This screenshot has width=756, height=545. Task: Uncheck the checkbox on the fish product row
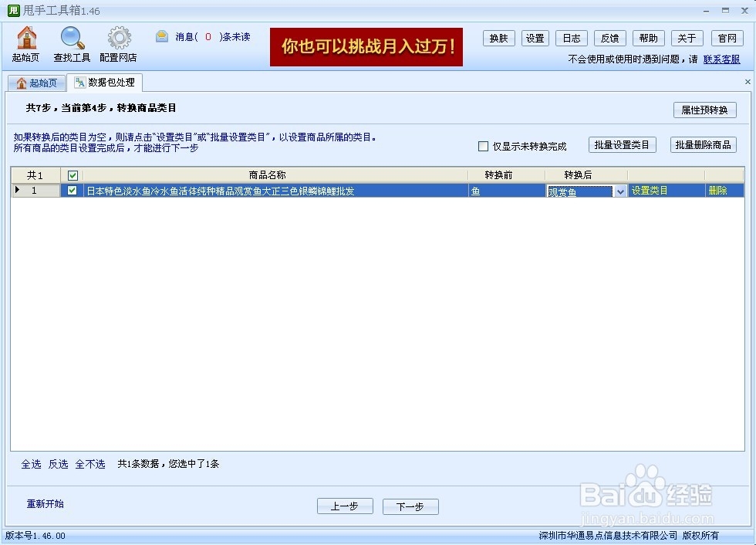pos(72,190)
